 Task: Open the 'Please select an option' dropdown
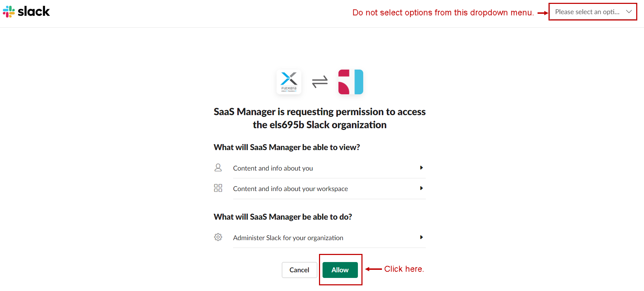[x=587, y=12]
